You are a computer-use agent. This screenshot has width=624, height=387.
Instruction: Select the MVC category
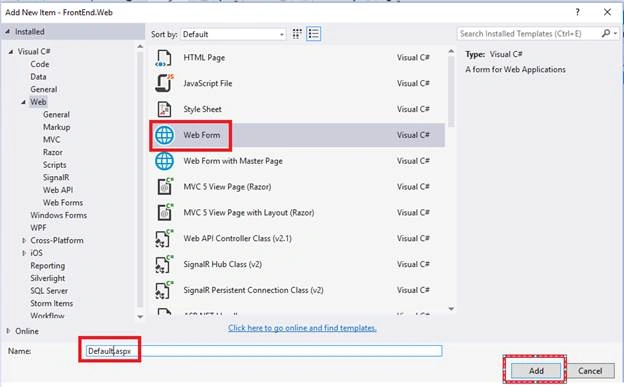coord(51,140)
